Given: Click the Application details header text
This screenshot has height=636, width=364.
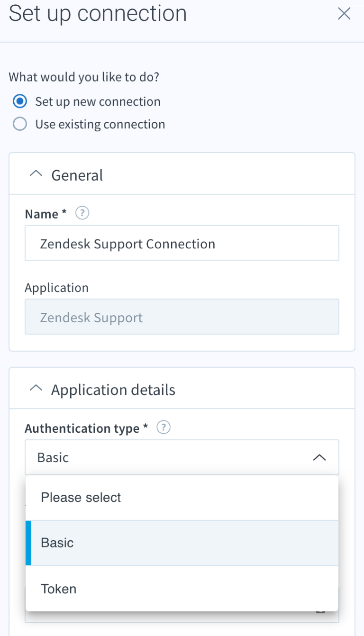Looking at the screenshot, I should point(113,390).
